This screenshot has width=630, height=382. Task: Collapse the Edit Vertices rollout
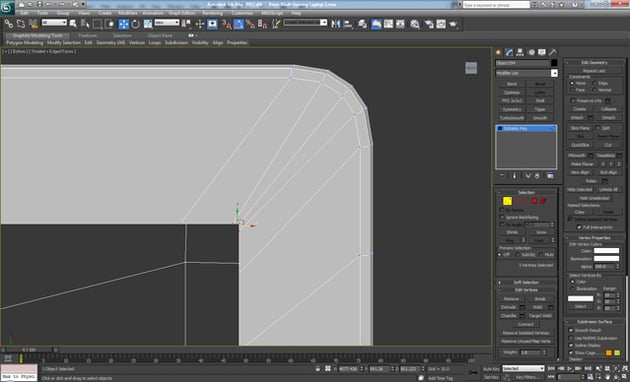point(526,290)
